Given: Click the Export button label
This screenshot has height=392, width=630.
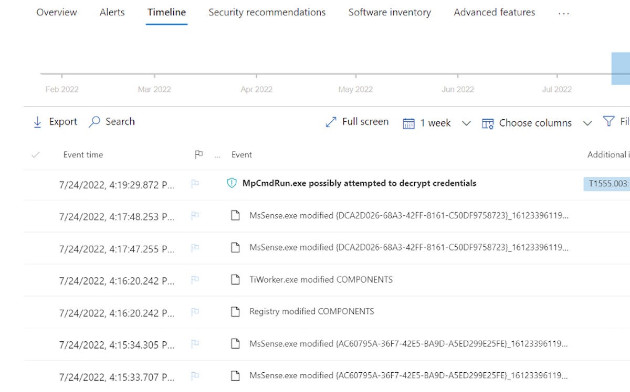Looking at the screenshot, I should coord(63,122).
